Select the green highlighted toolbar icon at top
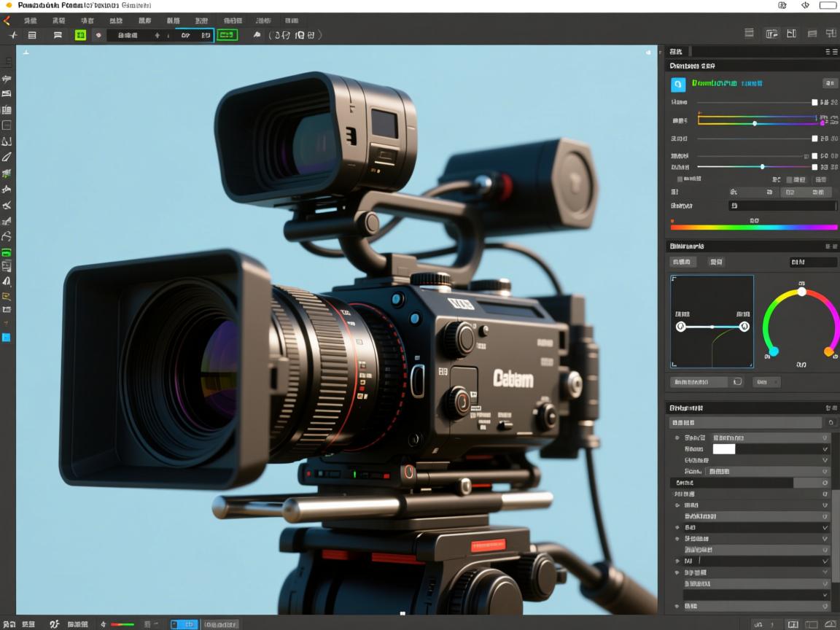 pos(80,35)
